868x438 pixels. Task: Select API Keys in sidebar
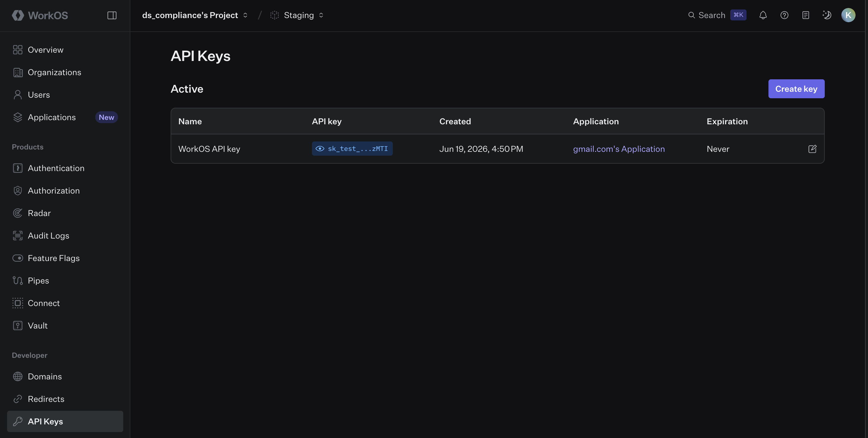[65, 421]
